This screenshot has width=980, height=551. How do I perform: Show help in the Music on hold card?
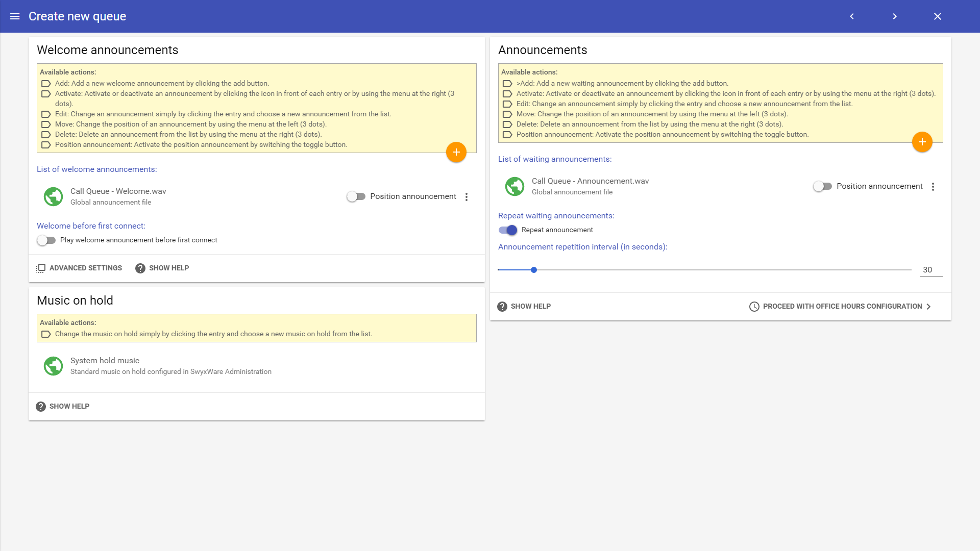63,406
